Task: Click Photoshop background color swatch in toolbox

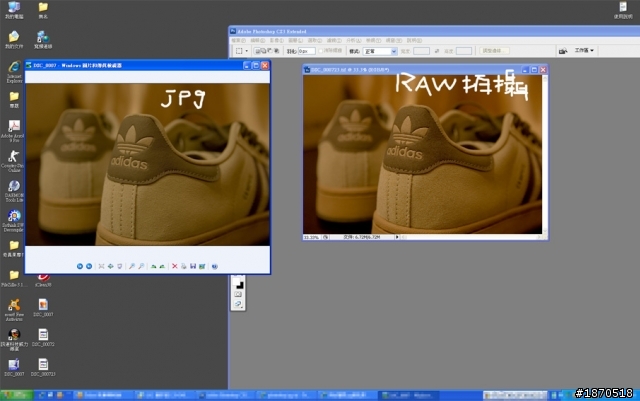Action: pos(240,285)
